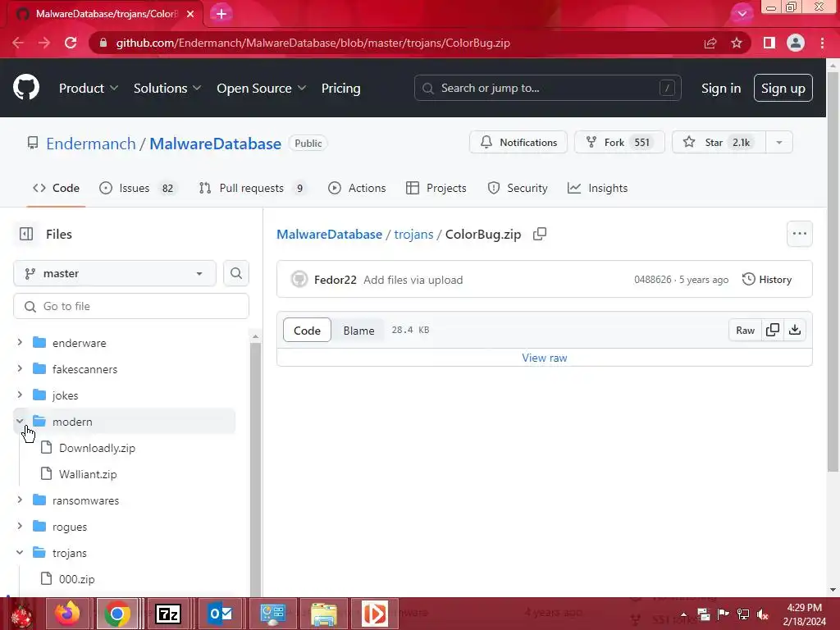The height and width of the screenshot is (630, 840).
Task: Collapse the Files side panel icon
Action: (x=25, y=234)
